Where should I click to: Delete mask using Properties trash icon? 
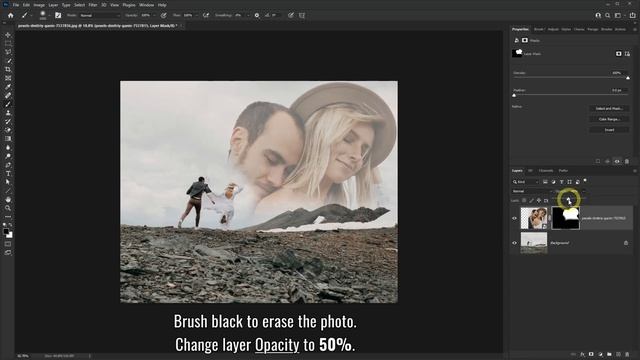click(627, 162)
